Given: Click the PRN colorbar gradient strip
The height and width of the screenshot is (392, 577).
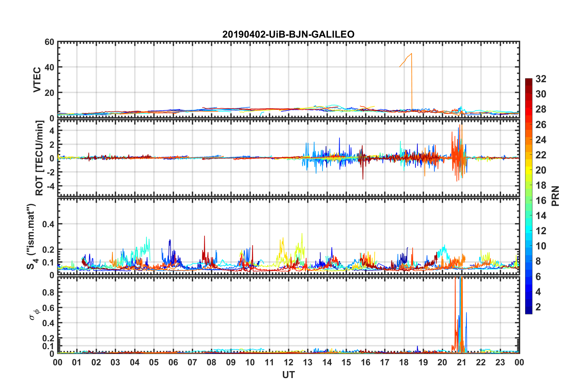Looking at the screenshot, I should coord(529,196).
